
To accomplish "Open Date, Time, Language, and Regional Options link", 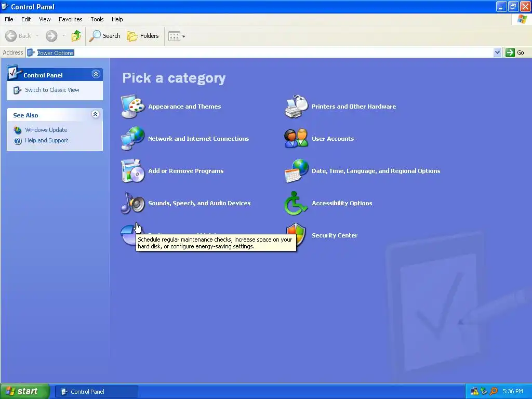I will pyautogui.click(x=376, y=171).
